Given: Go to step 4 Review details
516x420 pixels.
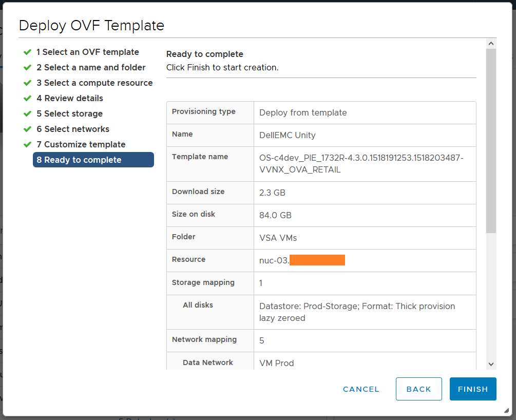Looking at the screenshot, I should coord(70,99).
